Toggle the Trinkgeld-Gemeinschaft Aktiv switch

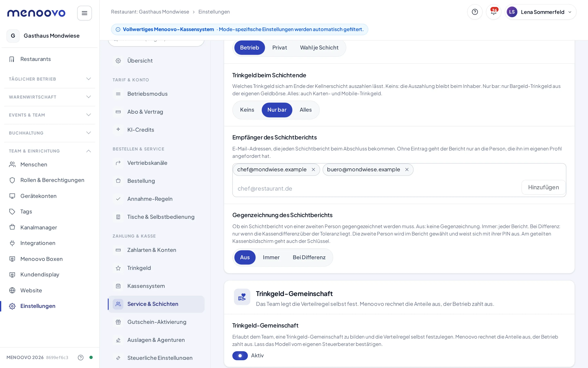[240, 356]
